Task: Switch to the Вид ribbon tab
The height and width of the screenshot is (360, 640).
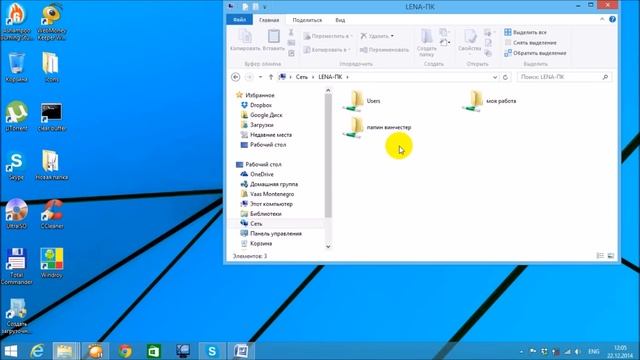Action: point(340,20)
